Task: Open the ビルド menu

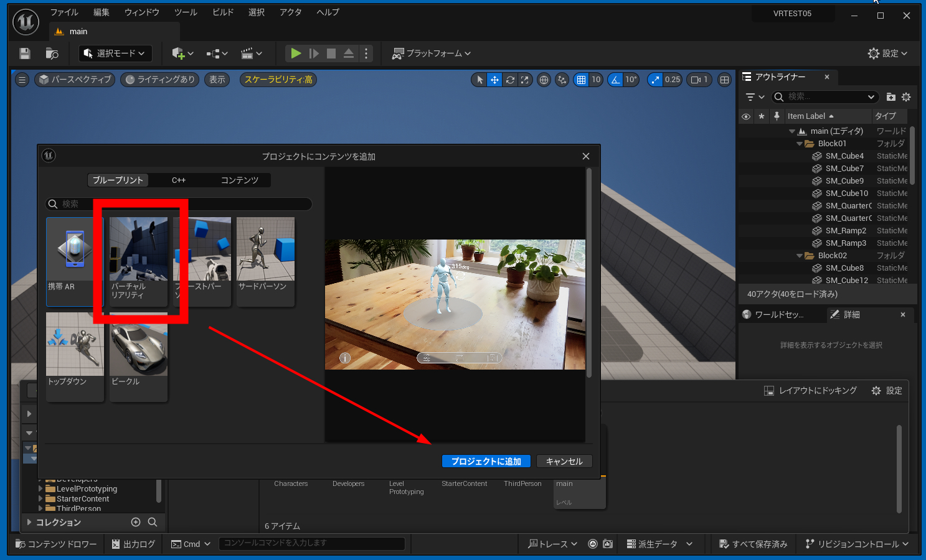Action: tap(223, 12)
